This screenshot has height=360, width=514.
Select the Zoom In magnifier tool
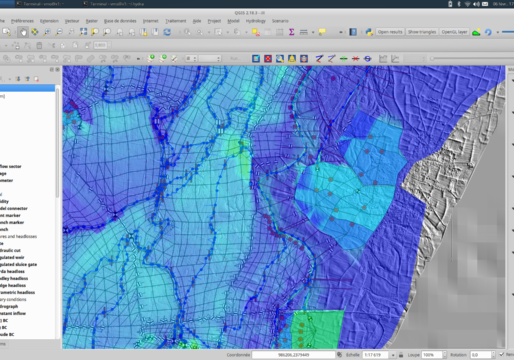47,32
